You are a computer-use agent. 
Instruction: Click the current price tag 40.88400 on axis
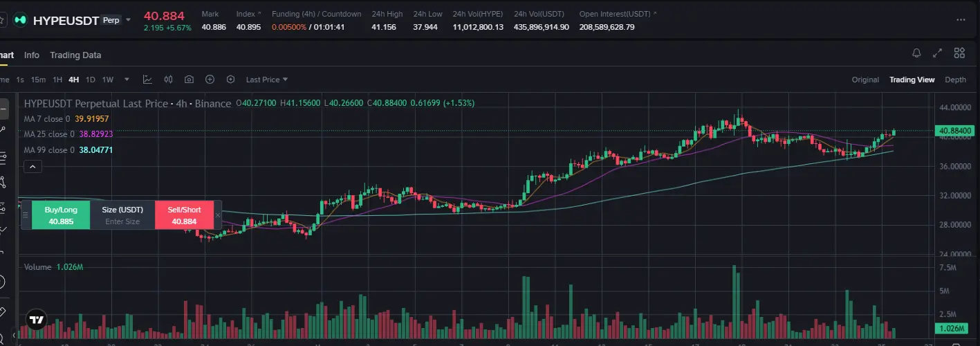point(954,130)
